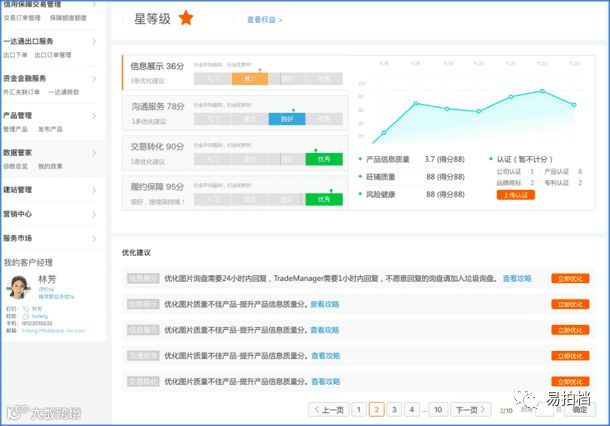Go to page 4 in pagination

pyautogui.click(x=412, y=410)
